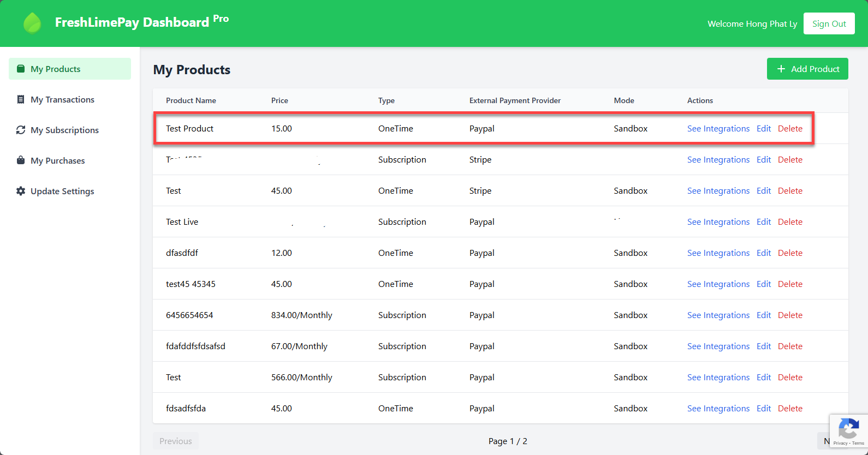The height and width of the screenshot is (455, 868).
Task: Open the My Transactions page
Action: tap(70, 99)
